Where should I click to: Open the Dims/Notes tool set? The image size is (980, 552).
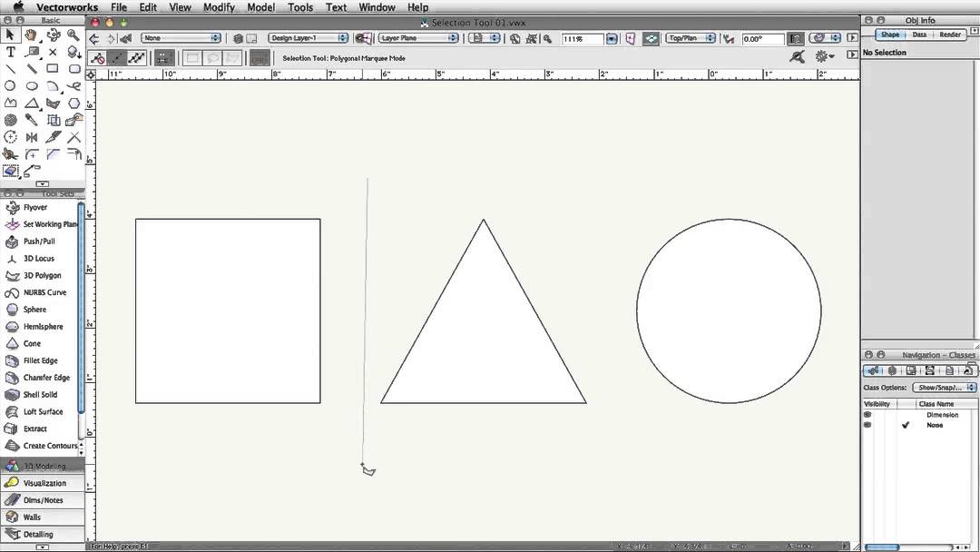tap(43, 500)
